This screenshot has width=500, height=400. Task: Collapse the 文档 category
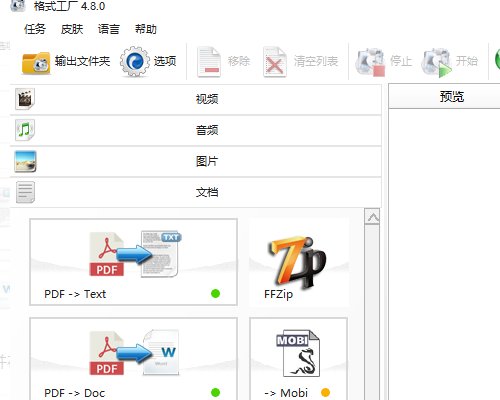coord(196,192)
